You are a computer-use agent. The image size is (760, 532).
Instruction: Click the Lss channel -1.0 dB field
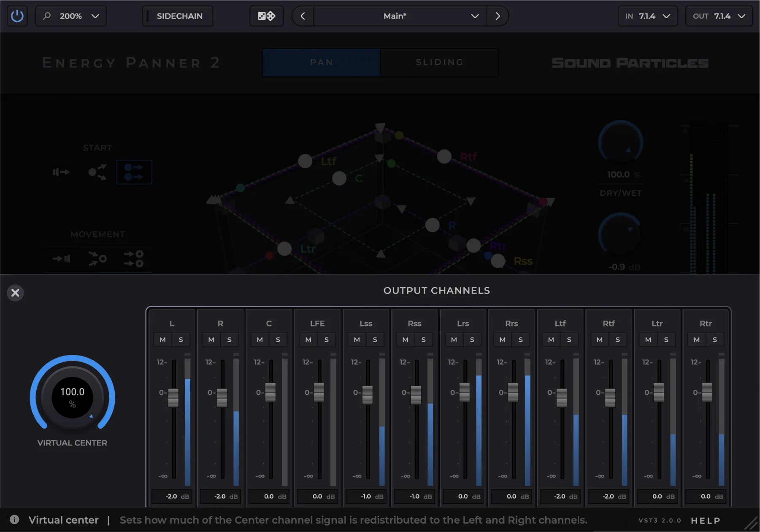click(366, 497)
